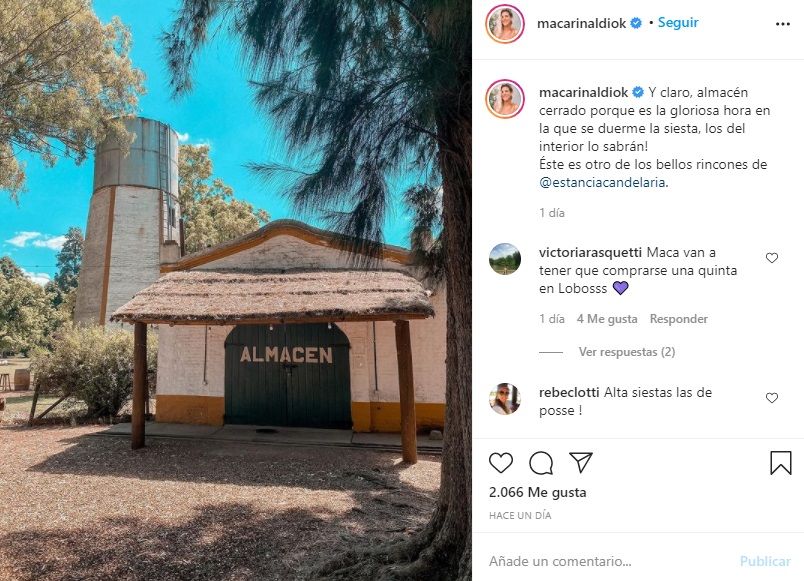
Task: Open the three-dot more options menu
Action: point(782,24)
